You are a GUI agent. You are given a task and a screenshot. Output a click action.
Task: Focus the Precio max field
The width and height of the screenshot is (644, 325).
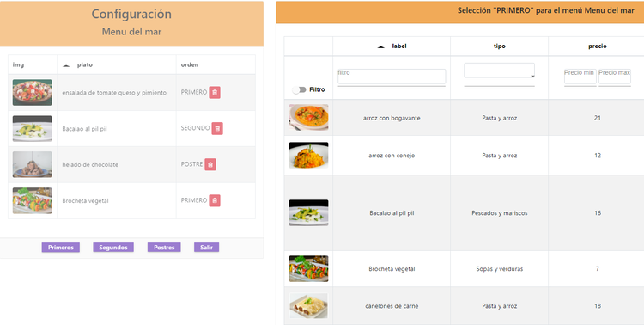click(615, 77)
